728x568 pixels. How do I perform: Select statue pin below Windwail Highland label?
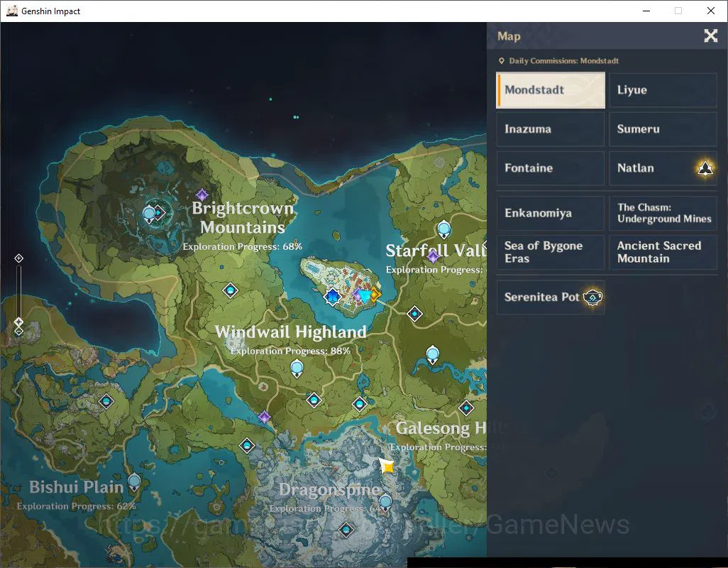point(297,369)
